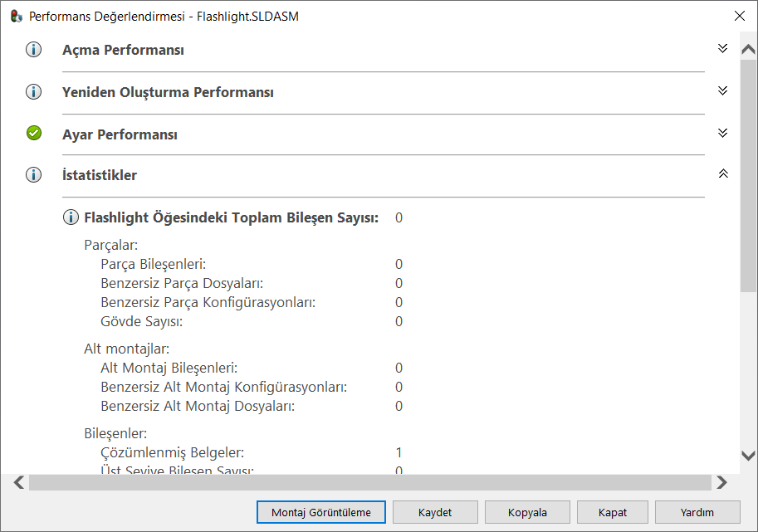Screen dimensions: 758x532
Task: Close the Performans Değerlendirmesi dialog window
Action: (739, 16)
